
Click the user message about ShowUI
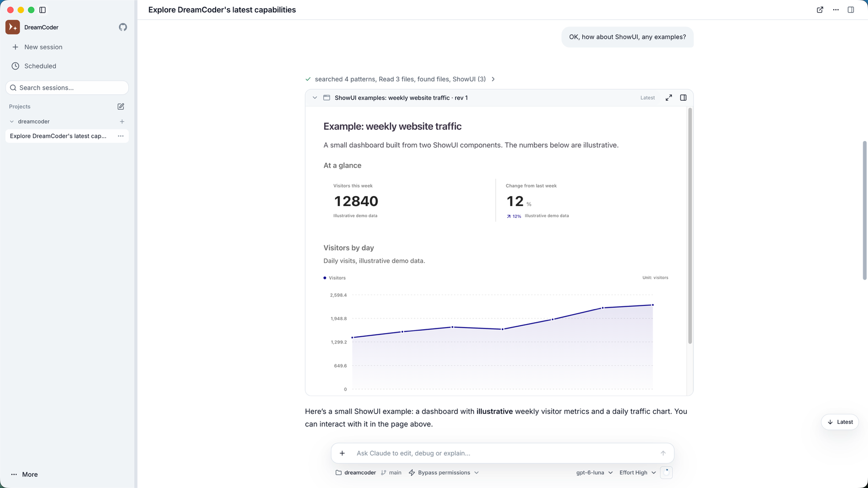(627, 37)
